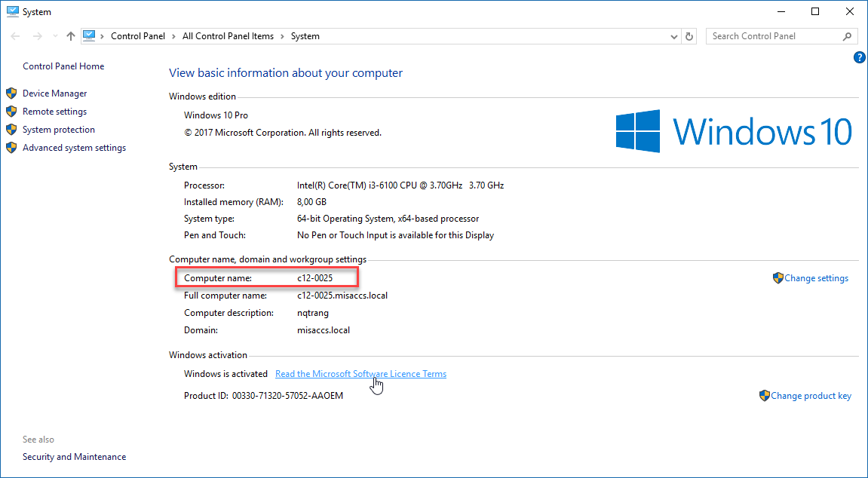Go up one level with up arrow
868x478 pixels.
(x=71, y=36)
